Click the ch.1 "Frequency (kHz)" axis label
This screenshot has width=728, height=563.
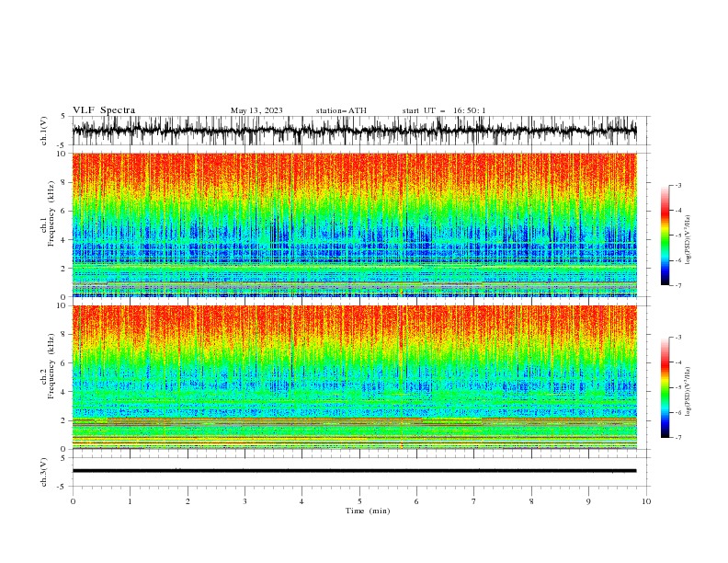[51, 214]
